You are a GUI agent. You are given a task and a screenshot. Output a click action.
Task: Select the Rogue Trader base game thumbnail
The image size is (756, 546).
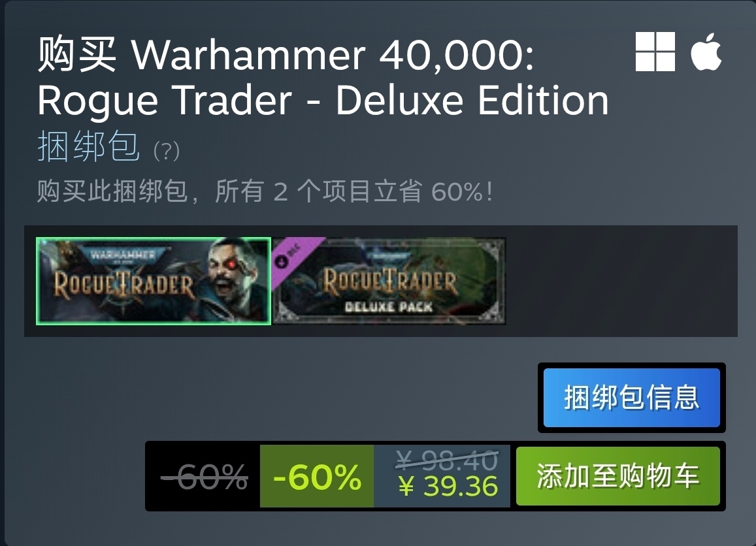[154, 281]
